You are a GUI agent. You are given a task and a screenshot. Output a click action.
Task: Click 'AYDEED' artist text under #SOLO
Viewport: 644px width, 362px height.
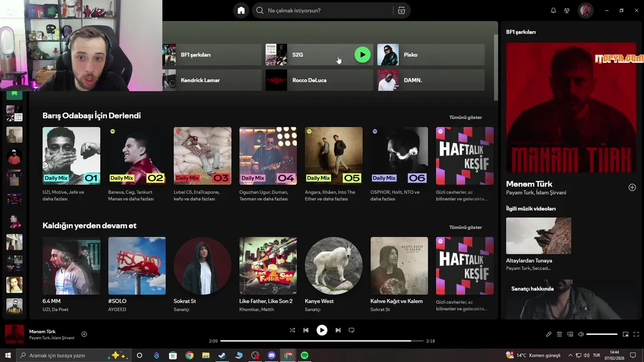coord(117,309)
